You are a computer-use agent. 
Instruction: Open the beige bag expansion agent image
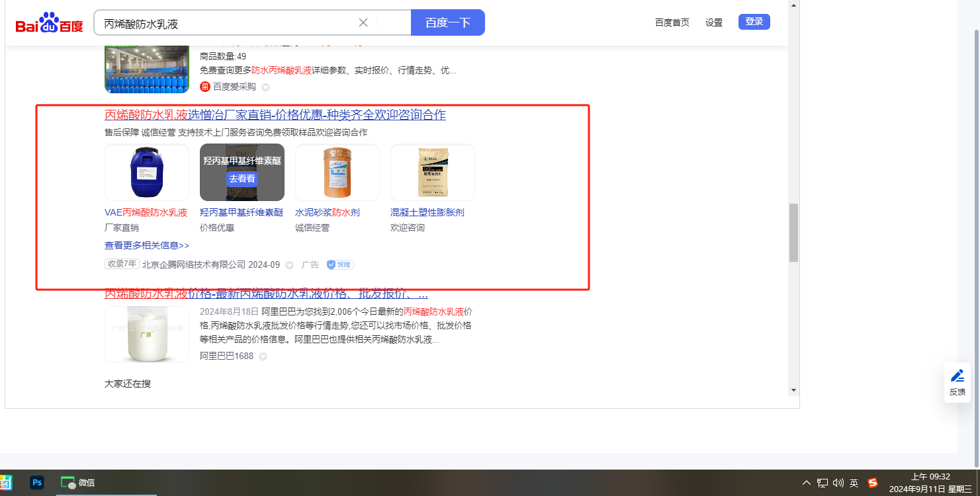(x=433, y=172)
